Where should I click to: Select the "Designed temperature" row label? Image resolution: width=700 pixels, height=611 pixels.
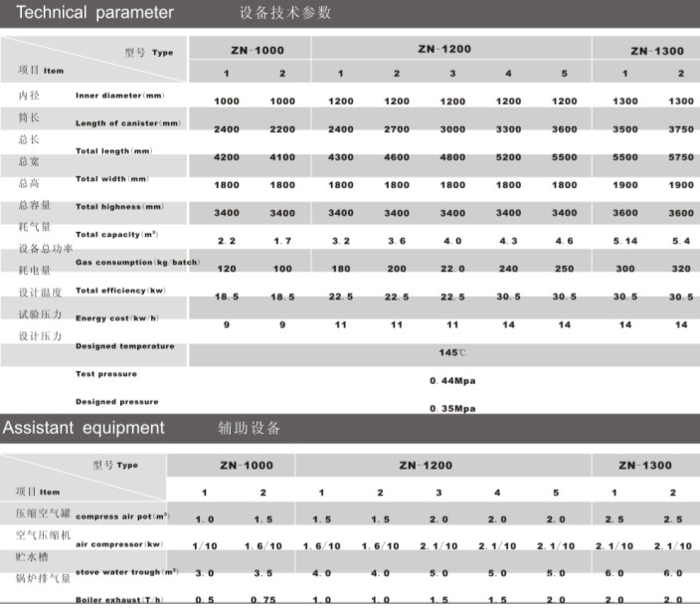124,346
